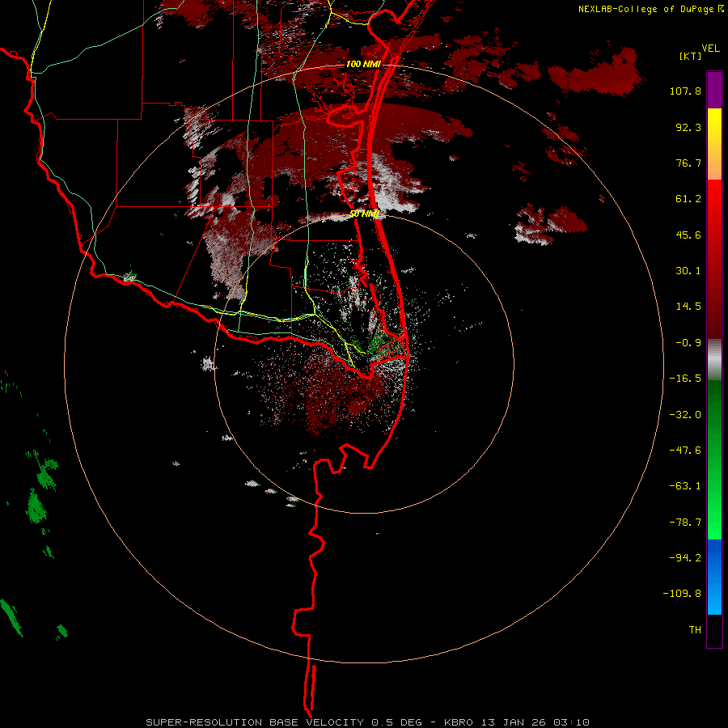Click the -32.0 velocity scale value
728x728 pixels.
pyautogui.click(x=685, y=415)
